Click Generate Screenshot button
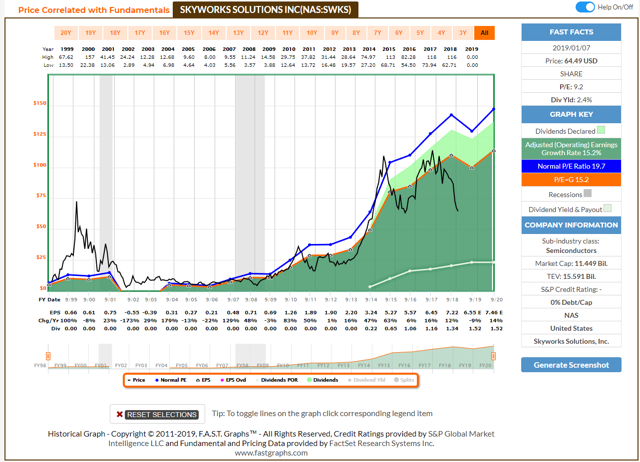This screenshot has height=462, width=640. 571,365
